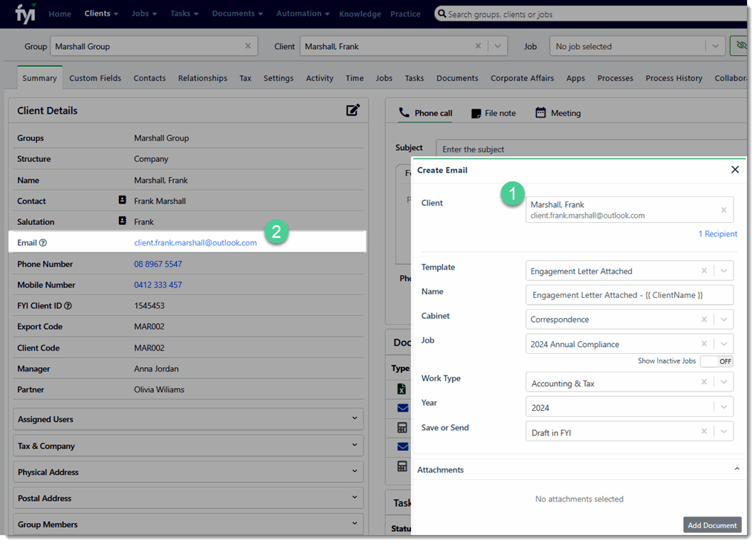Image resolution: width=756 pixels, height=544 pixels.
Task: Open the Save or Send dropdown arrow
Action: coord(724,431)
